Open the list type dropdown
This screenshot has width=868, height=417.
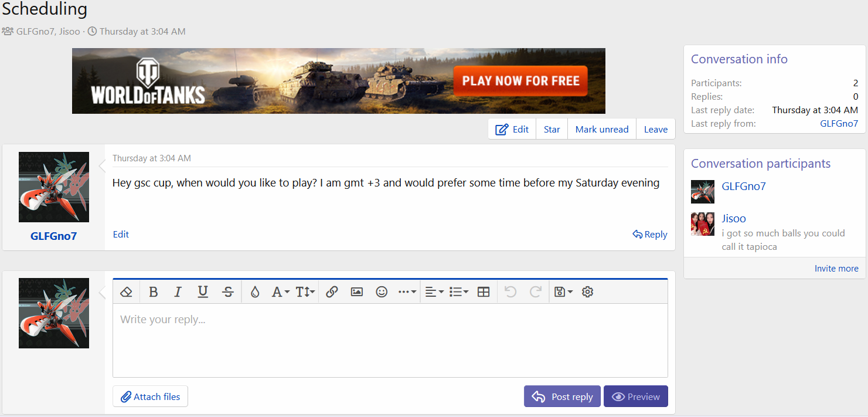point(459,291)
